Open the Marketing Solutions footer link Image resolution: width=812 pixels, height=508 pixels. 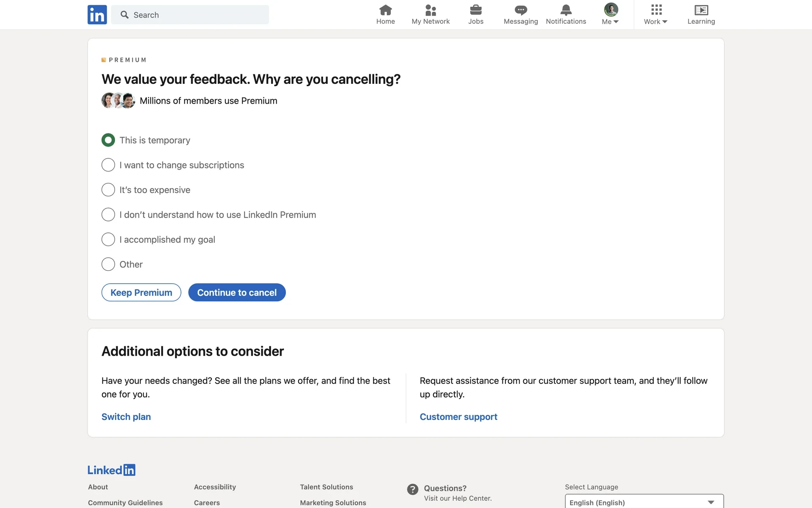333,502
